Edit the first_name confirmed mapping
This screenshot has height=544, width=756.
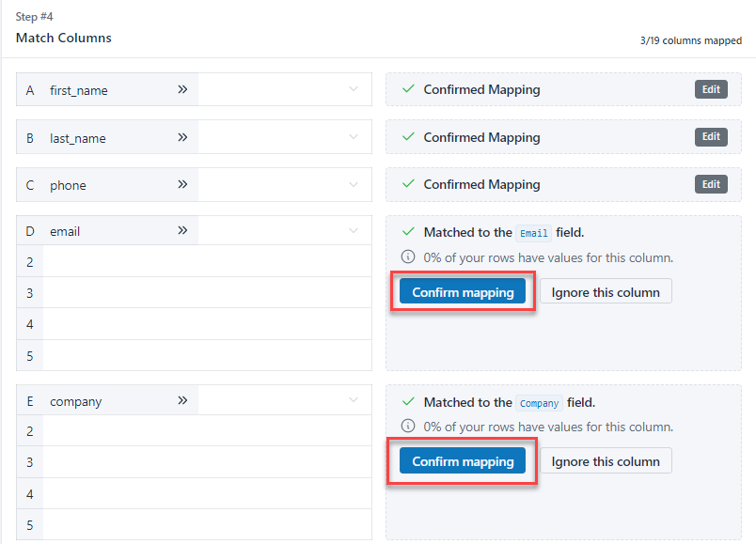coord(711,89)
